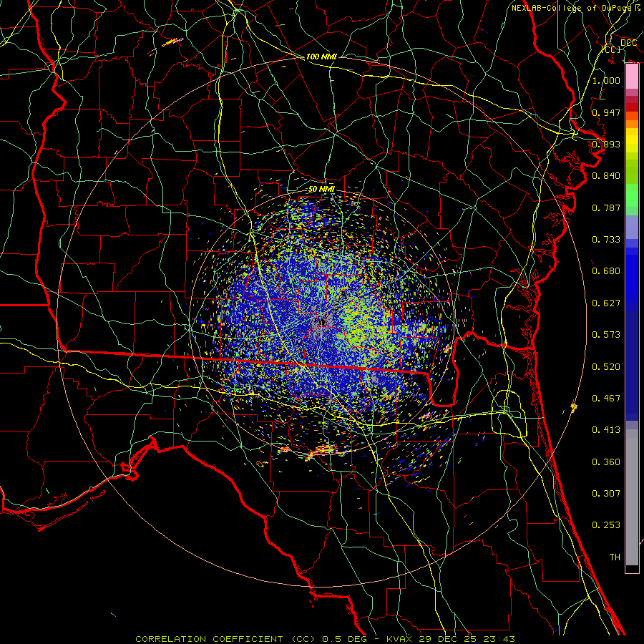Click the 0.573 scale value

click(606, 335)
